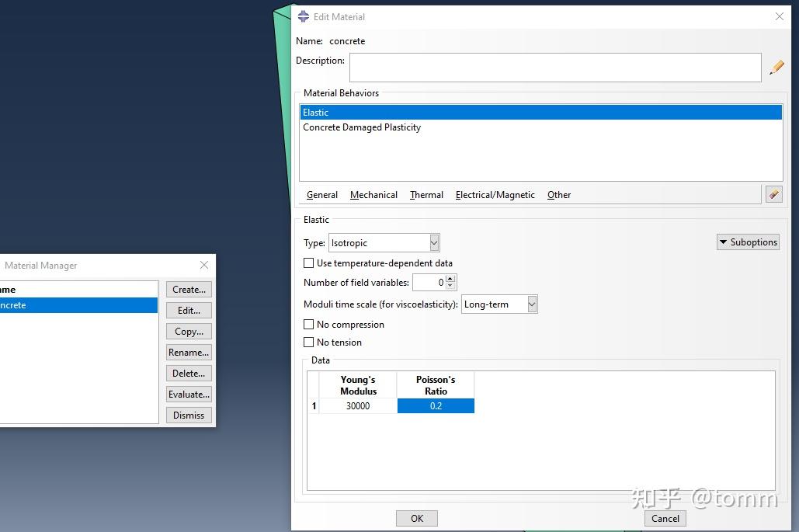This screenshot has height=532, width=799.
Task: Check the No tension option
Action: (308, 342)
